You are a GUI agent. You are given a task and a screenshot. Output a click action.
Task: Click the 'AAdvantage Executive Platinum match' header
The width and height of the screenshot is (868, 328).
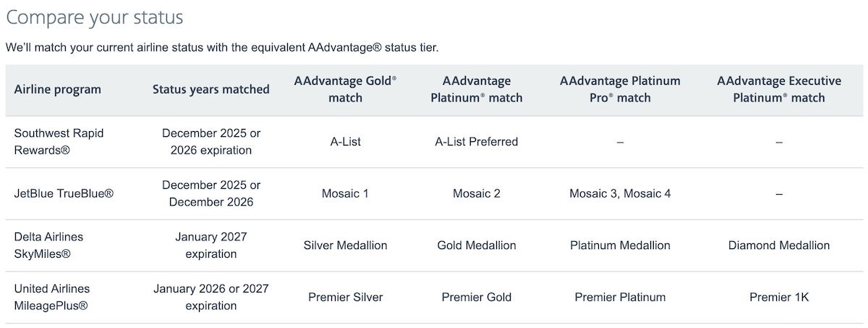[778, 90]
